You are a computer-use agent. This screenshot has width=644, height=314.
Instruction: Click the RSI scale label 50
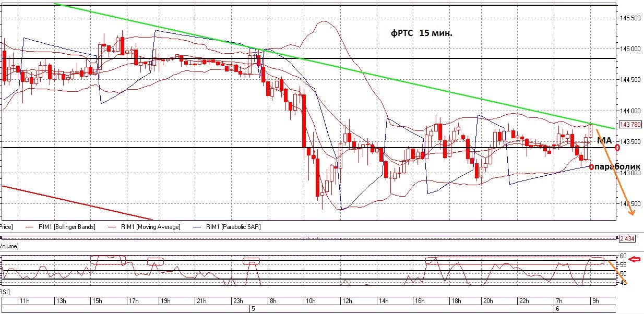[x=623, y=274]
